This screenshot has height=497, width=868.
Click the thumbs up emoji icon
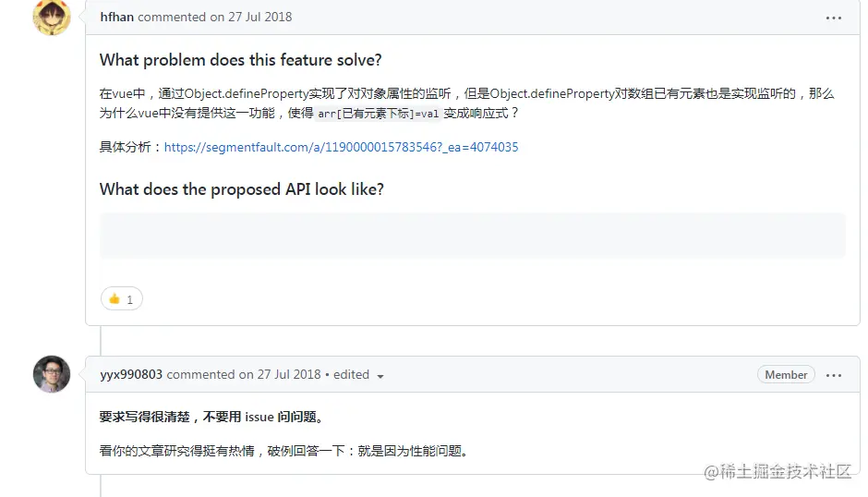click(115, 299)
